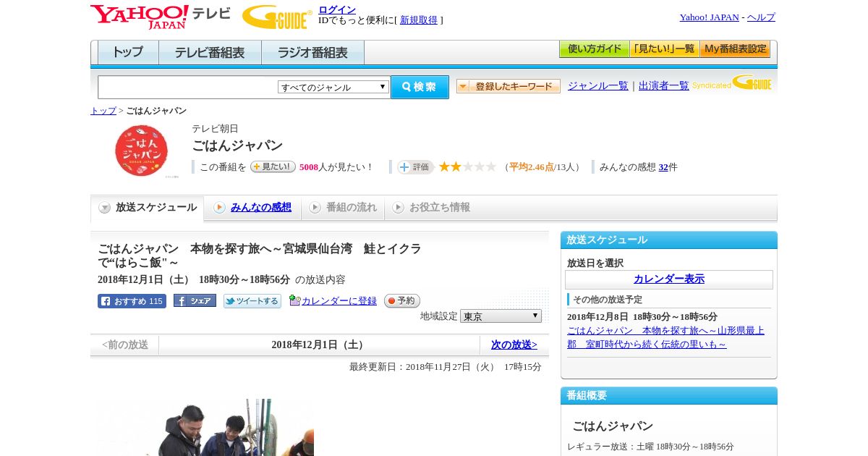Image resolution: width=868 pixels, height=456 pixels.
Task: Open the 出演者一覧 link
Action: pyautogui.click(x=663, y=85)
